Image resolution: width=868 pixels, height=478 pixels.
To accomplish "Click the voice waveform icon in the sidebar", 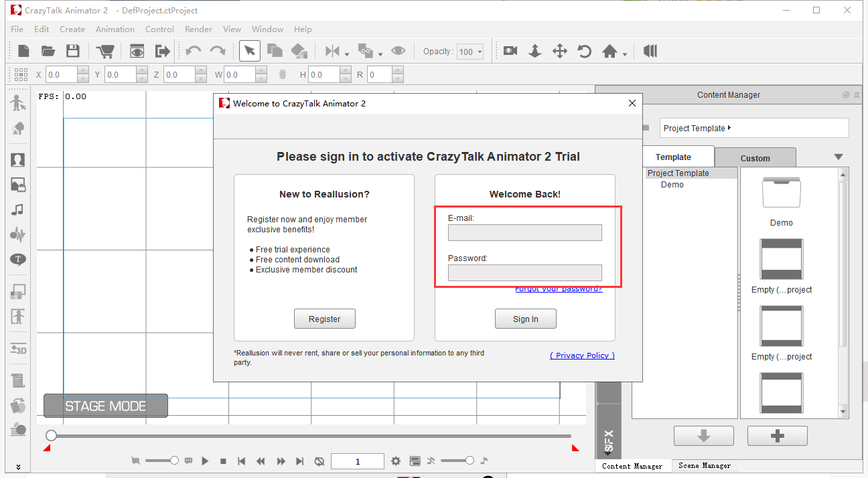I will click(18, 234).
